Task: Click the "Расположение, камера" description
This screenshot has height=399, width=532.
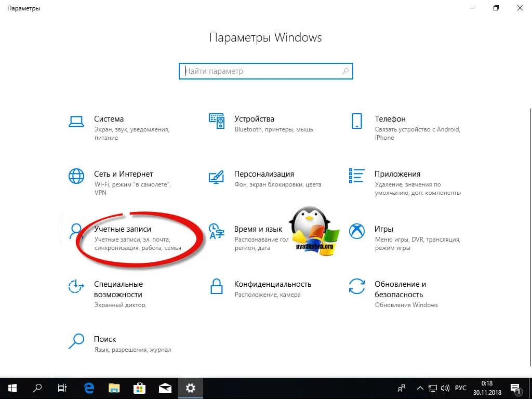Action: pos(268,295)
